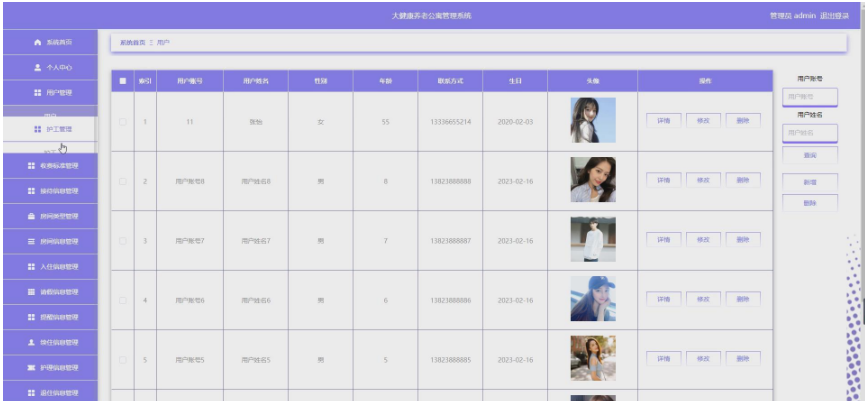Viewport: 865px width, 401px height.
Task: Click the 联系方式 column header
Action: (x=450, y=81)
